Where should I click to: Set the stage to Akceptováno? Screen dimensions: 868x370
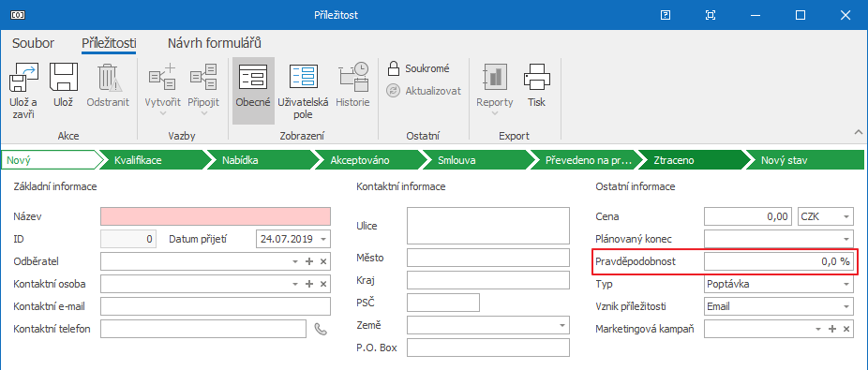368,160
